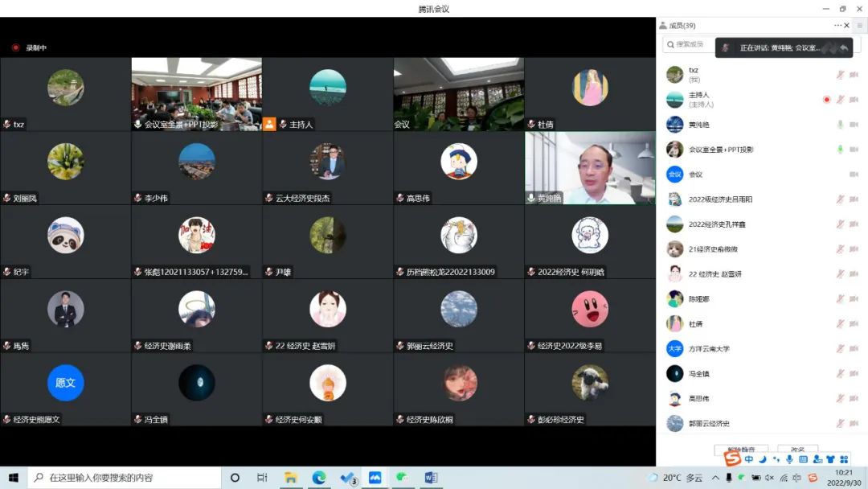Click the muted mic icon beside txz
Viewport: 868px width, 489px height.
pos(840,75)
